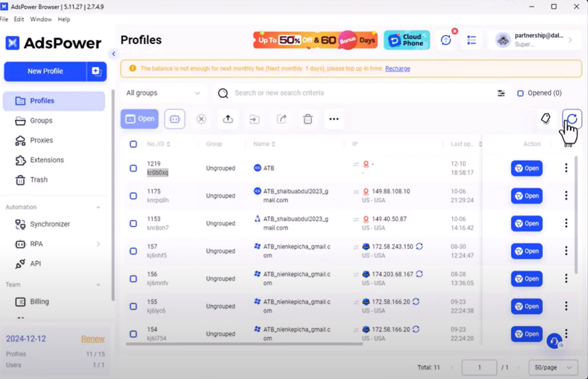Open the File menu

[4, 19]
